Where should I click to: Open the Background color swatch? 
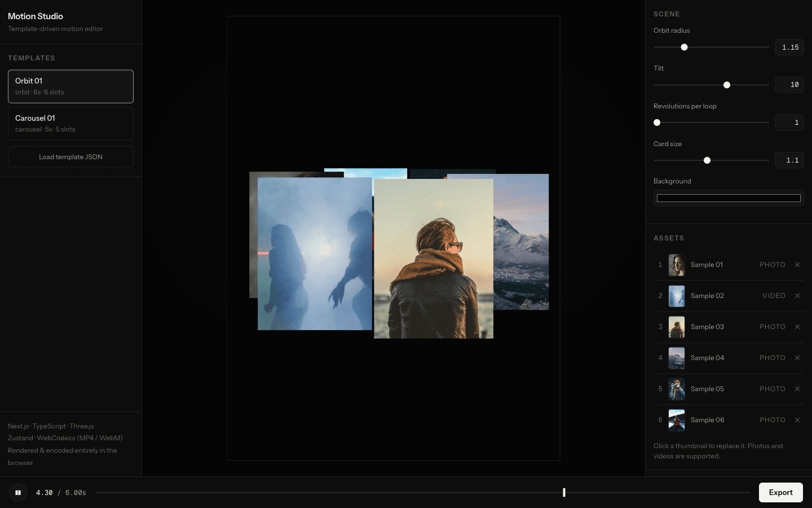pyautogui.click(x=729, y=198)
